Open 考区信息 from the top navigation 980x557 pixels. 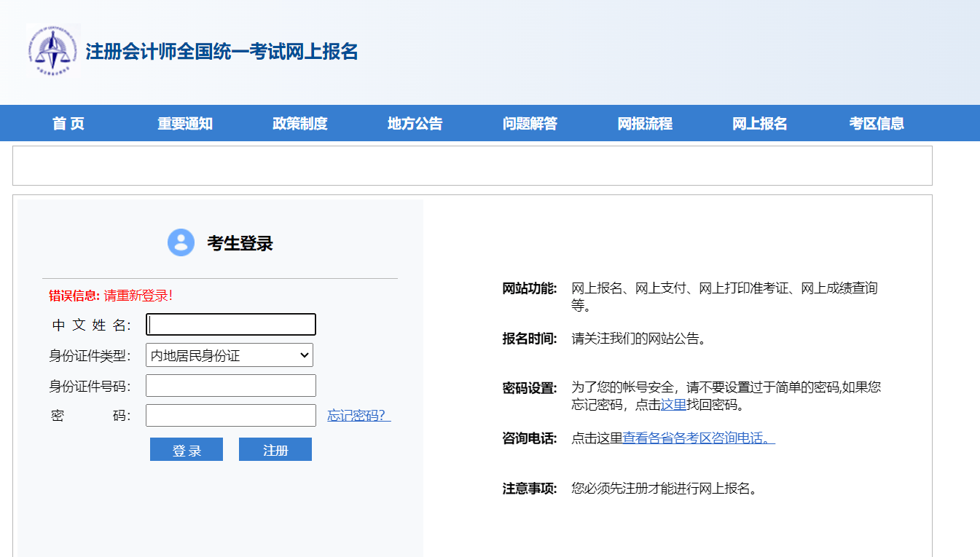point(874,123)
